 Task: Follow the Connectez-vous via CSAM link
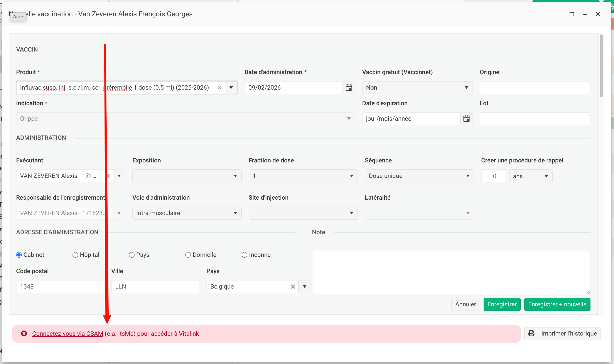click(x=67, y=334)
